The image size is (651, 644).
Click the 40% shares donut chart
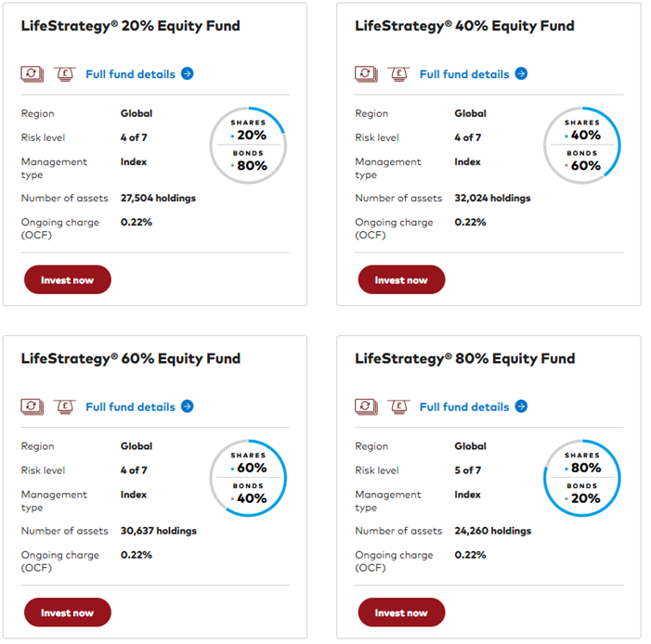(582, 145)
